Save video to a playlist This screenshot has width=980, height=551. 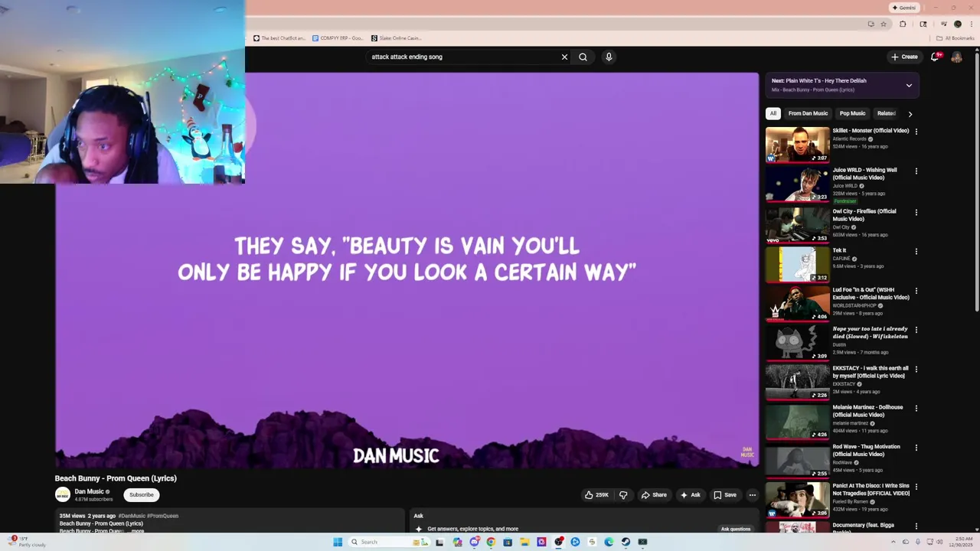[725, 495]
